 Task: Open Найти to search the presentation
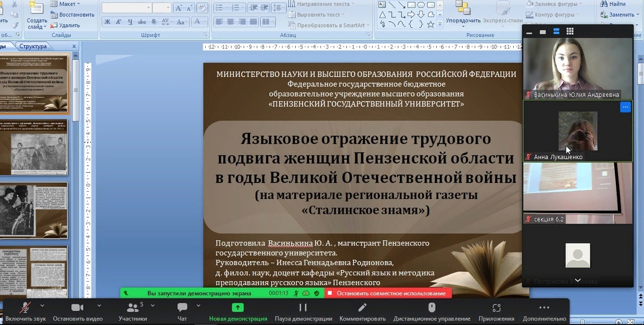[617, 4]
